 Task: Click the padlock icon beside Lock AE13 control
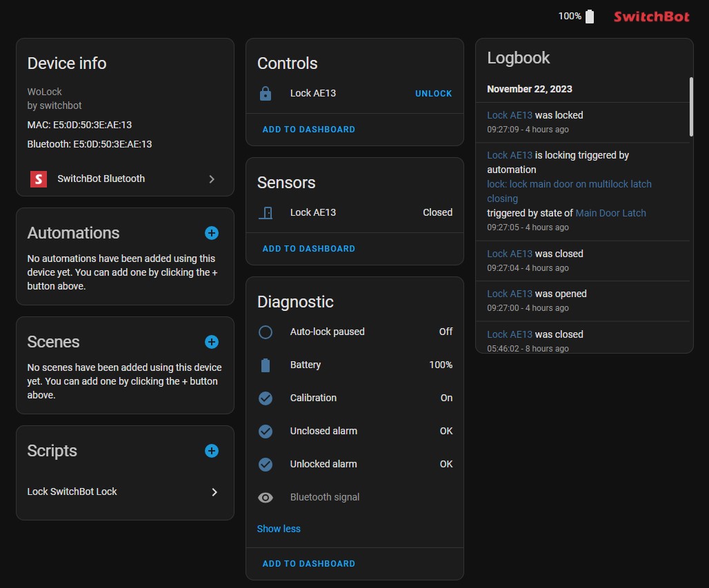266,94
